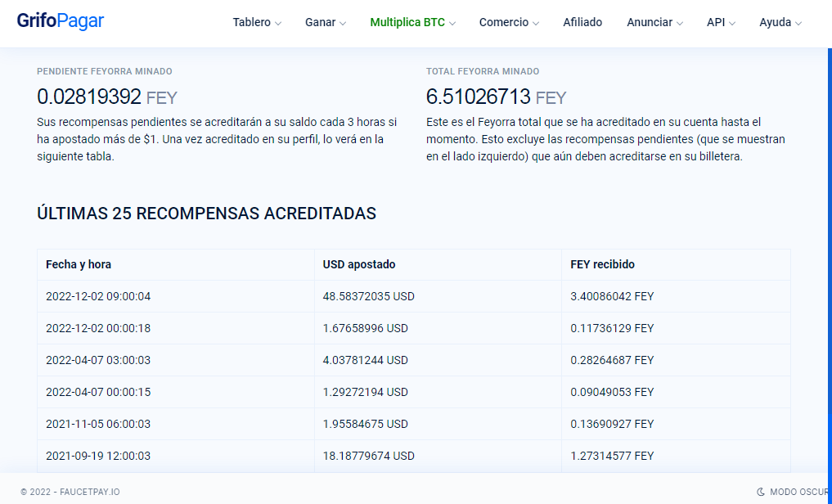Viewport: 832px width, 504px height.
Task: Click the USD apostado column header
Action: pyautogui.click(x=359, y=264)
